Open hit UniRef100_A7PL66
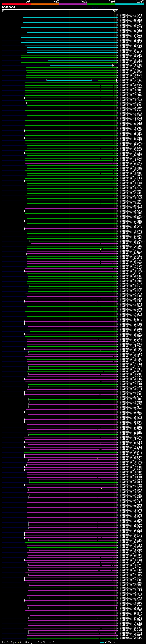146x644 pixels. (131, 15)
